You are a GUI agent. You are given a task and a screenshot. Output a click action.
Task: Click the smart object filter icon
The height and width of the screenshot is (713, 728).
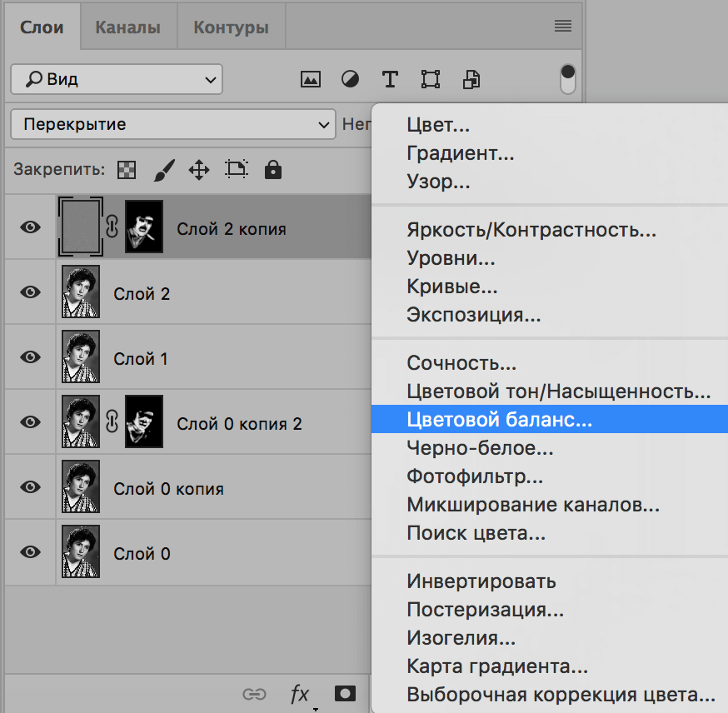[x=471, y=80]
